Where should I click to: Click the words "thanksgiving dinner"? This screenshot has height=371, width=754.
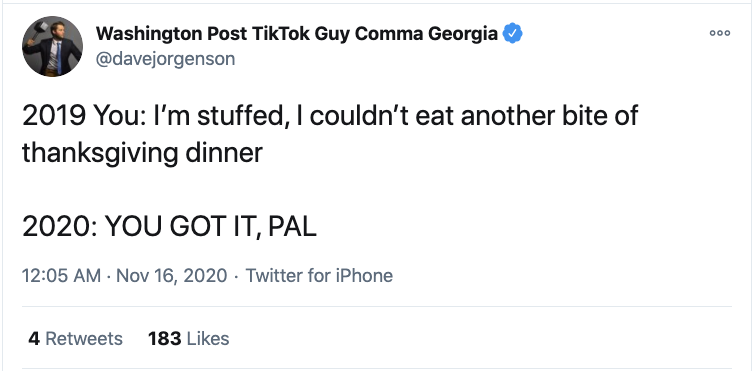point(142,154)
